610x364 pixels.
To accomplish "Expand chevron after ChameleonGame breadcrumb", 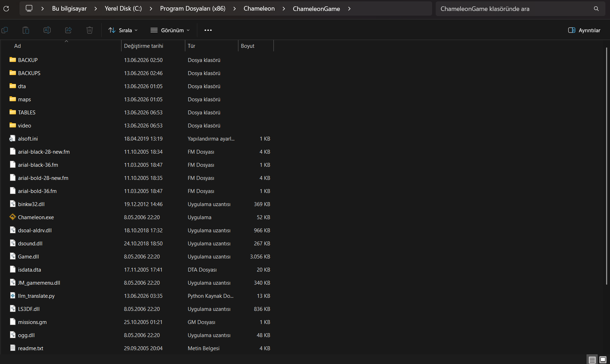I will 349,8.
